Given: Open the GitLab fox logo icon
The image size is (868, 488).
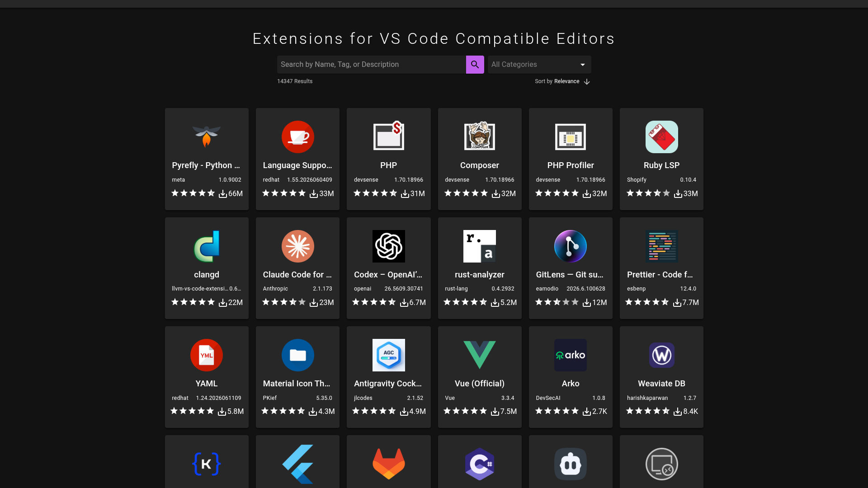Looking at the screenshot, I should tap(389, 464).
